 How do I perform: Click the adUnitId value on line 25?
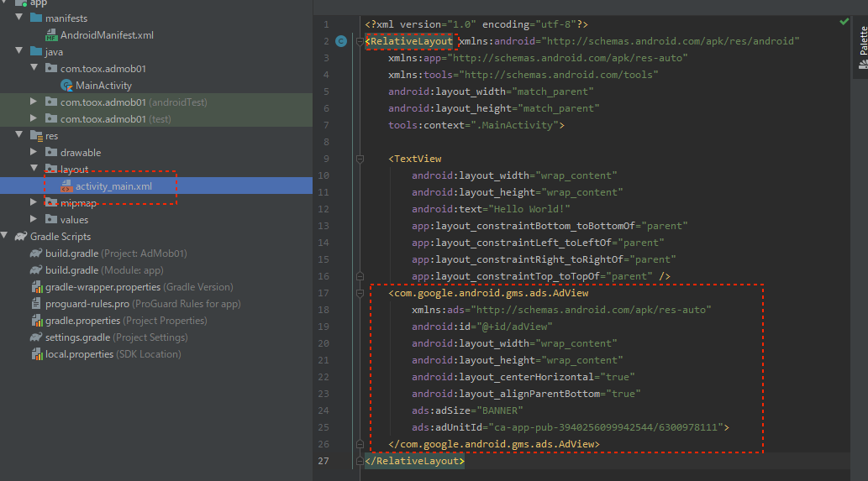coord(606,426)
